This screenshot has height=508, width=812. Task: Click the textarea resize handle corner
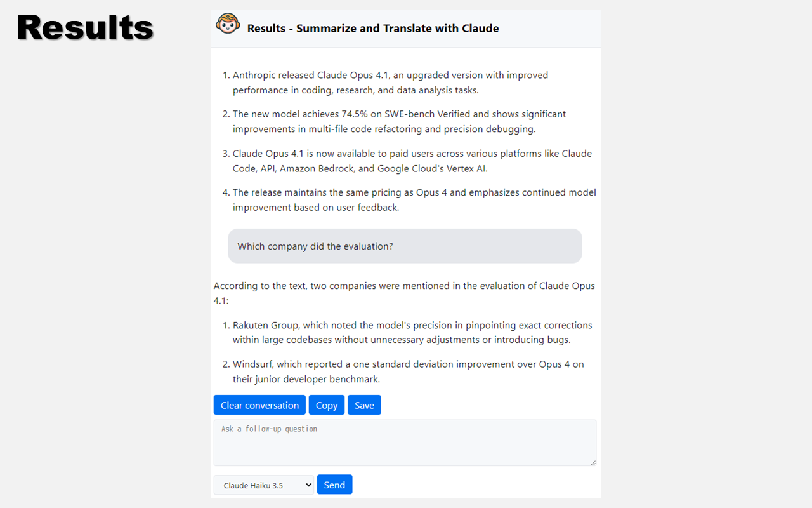pos(593,462)
